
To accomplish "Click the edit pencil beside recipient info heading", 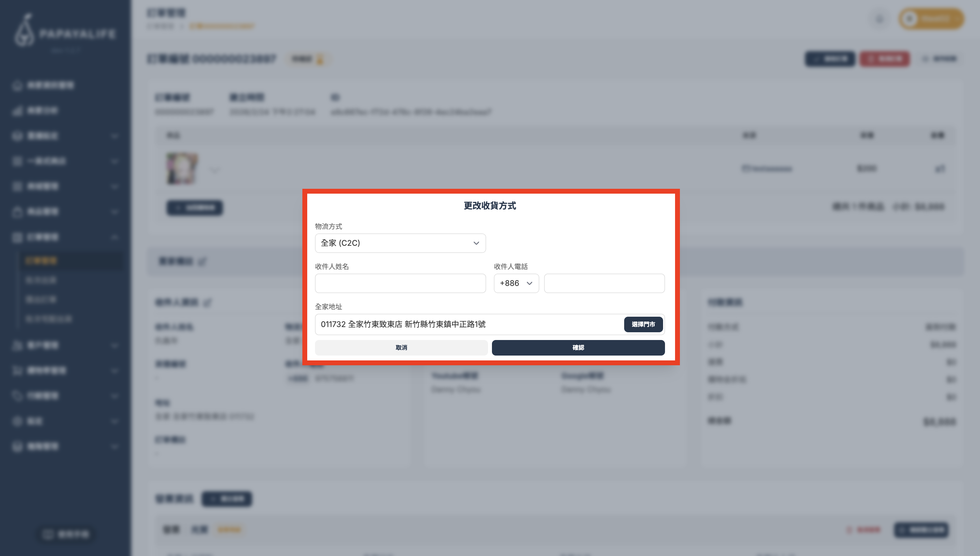I will point(207,303).
